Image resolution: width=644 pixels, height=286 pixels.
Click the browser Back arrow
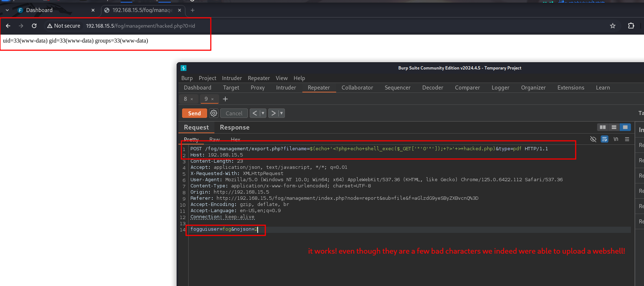pyautogui.click(x=8, y=26)
